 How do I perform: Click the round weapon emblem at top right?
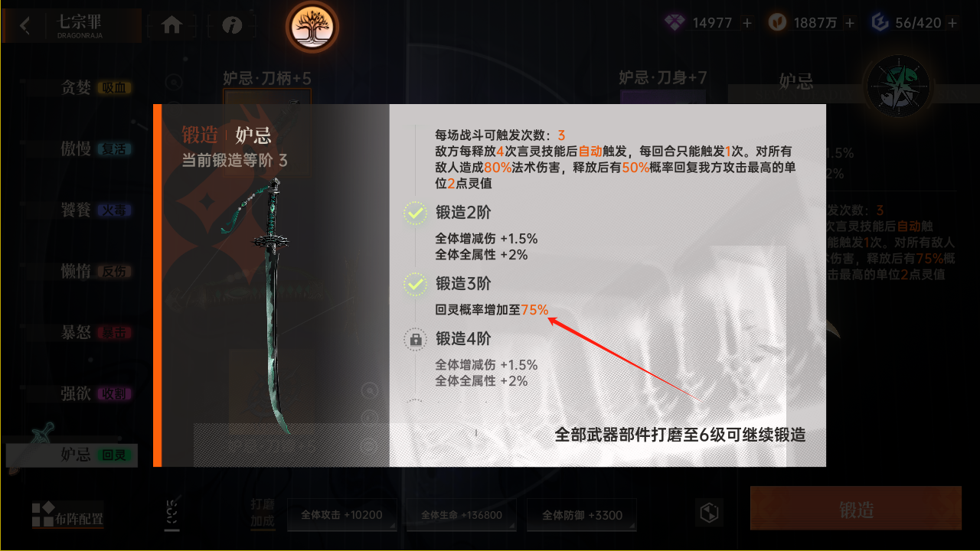(x=896, y=86)
